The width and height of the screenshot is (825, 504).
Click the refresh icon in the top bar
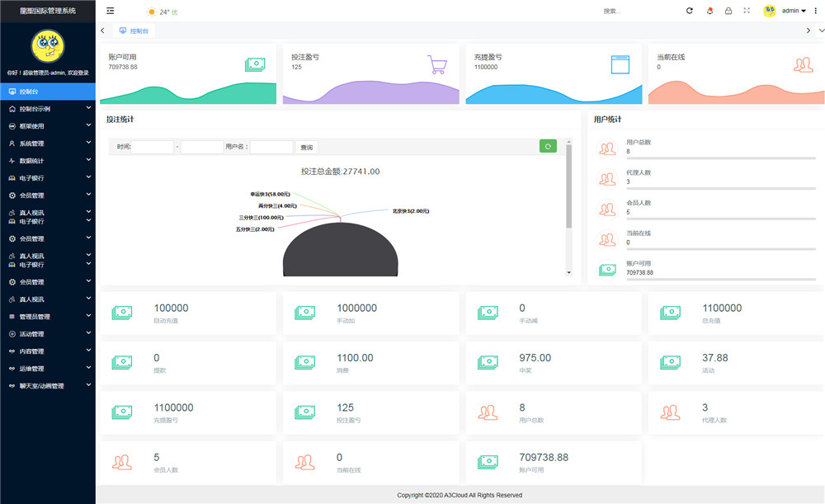690,10
